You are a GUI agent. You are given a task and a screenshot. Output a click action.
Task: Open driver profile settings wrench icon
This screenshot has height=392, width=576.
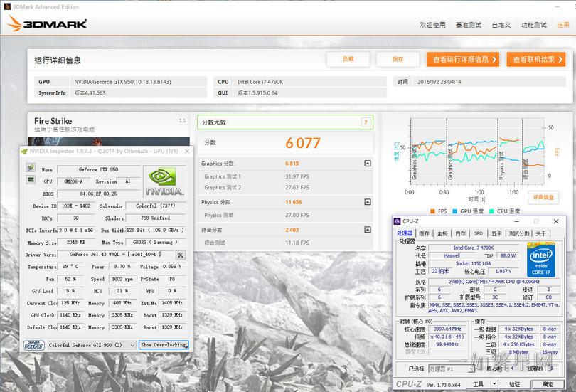[180, 255]
